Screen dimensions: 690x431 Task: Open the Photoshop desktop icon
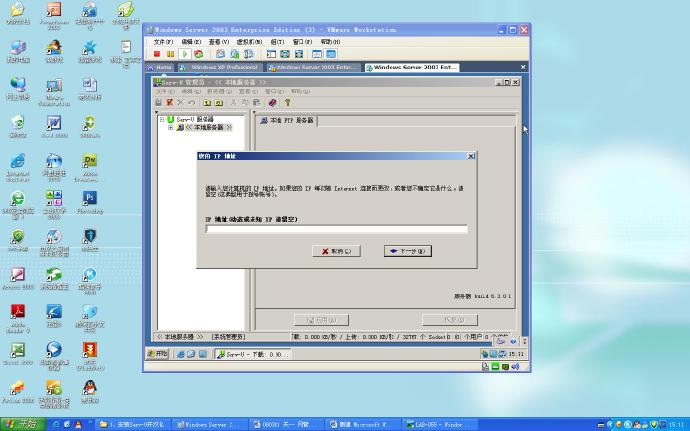90,202
